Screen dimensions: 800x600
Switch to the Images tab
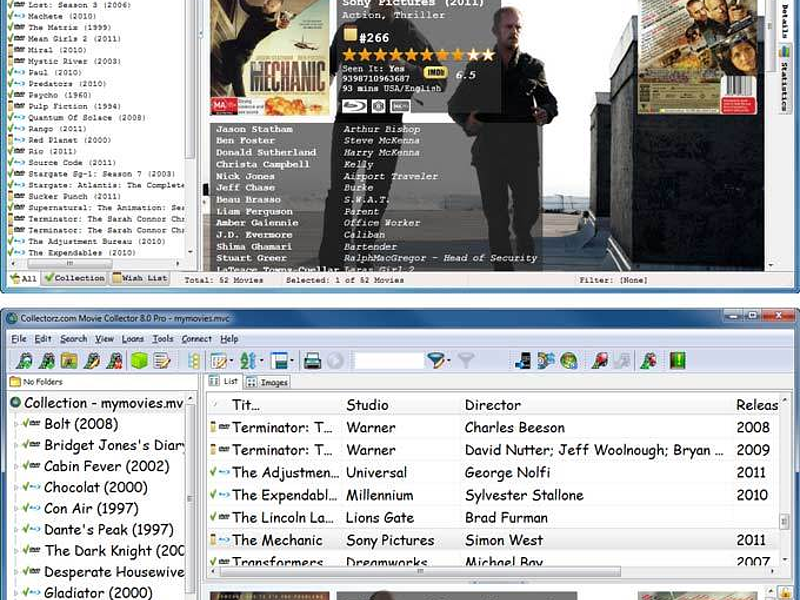pos(267,382)
